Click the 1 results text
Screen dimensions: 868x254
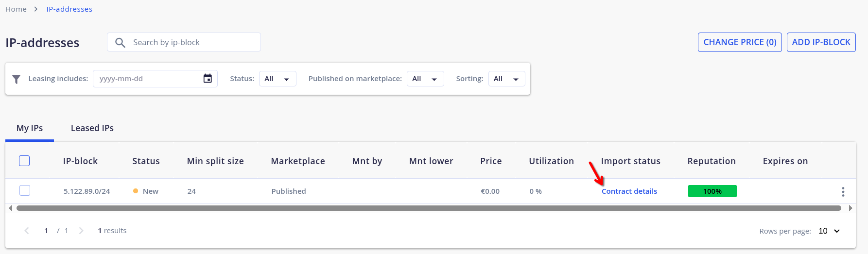pyautogui.click(x=112, y=231)
